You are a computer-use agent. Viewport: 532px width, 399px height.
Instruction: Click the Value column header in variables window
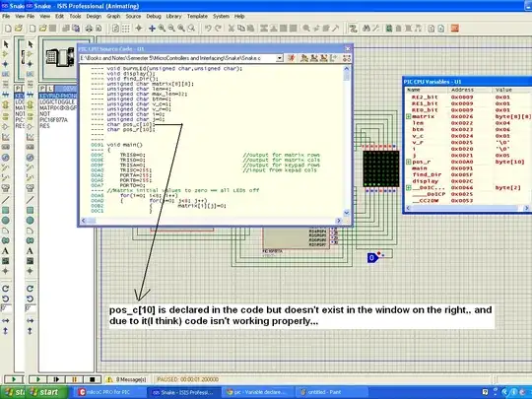click(x=511, y=90)
